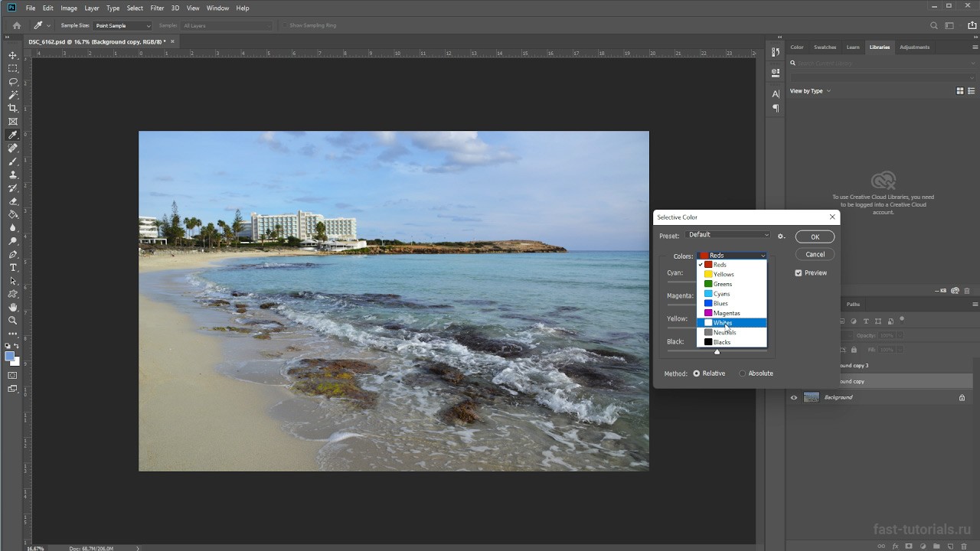Screen dimensions: 980x551
Task: Select the Move tool
Action: (13, 56)
